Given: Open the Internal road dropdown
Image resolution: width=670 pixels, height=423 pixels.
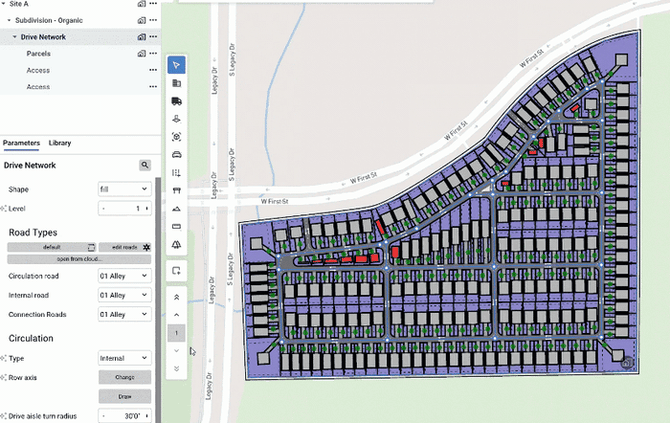Looking at the screenshot, I should click(x=124, y=295).
